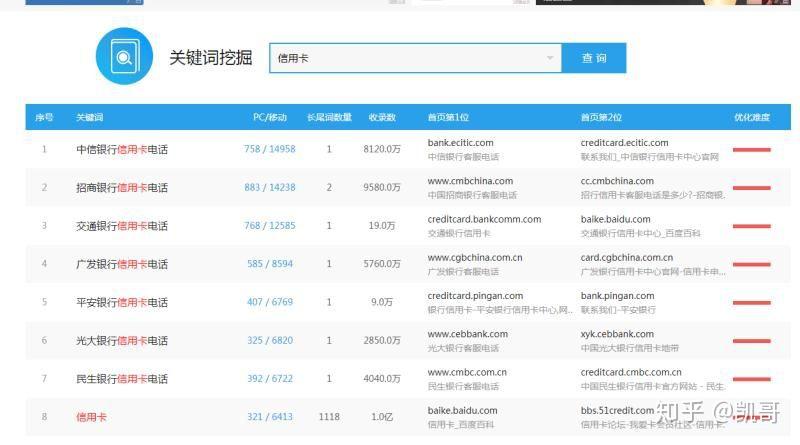Open bank.ecitic.com first-place result
The height and width of the screenshot is (445, 800).
coord(460,143)
